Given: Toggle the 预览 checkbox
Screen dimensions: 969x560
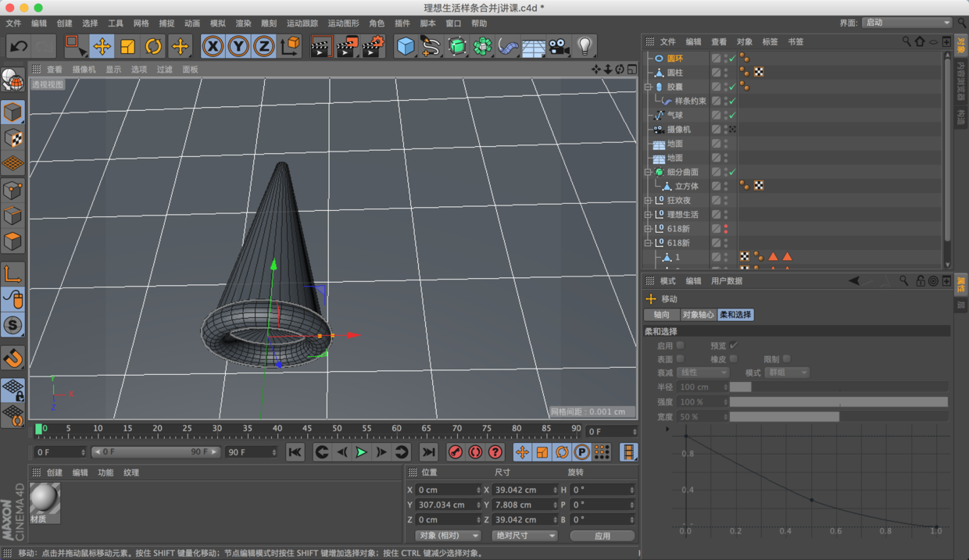Looking at the screenshot, I should [x=733, y=345].
